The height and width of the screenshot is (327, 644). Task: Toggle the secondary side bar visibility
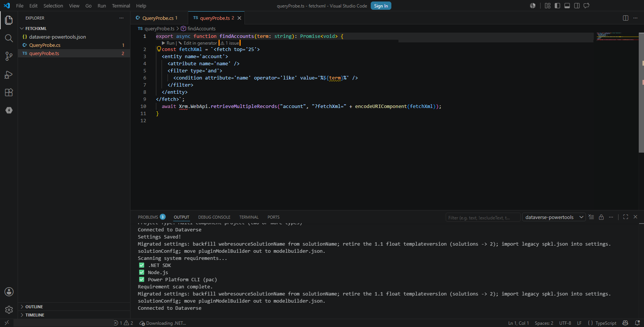[x=577, y=6]
